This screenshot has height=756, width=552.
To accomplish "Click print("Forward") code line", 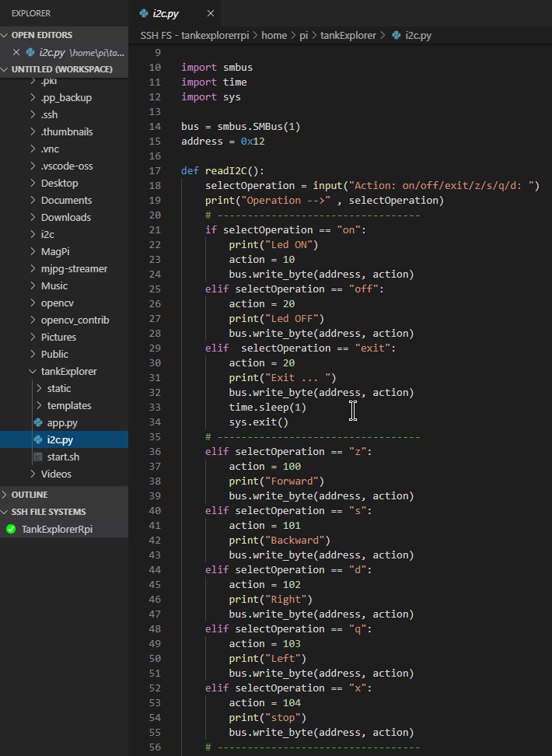I will click(x=276, y=481).
